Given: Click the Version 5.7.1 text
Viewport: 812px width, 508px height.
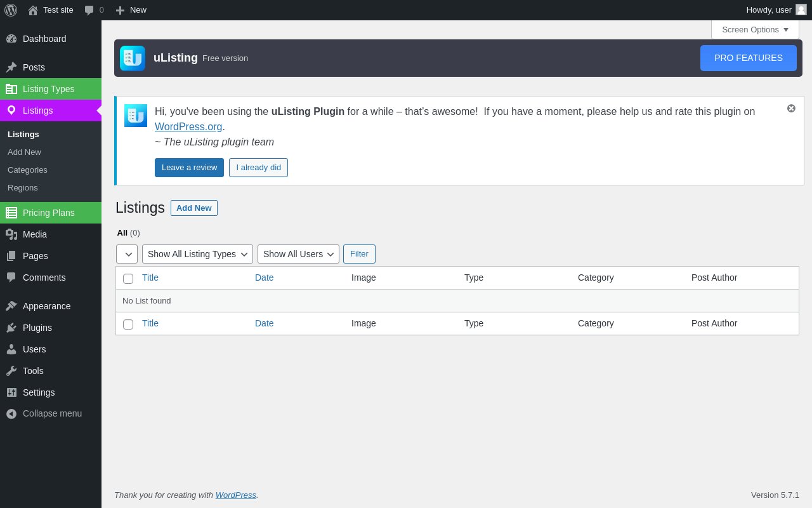Looking at the screenshot, I should pos(775,495).
